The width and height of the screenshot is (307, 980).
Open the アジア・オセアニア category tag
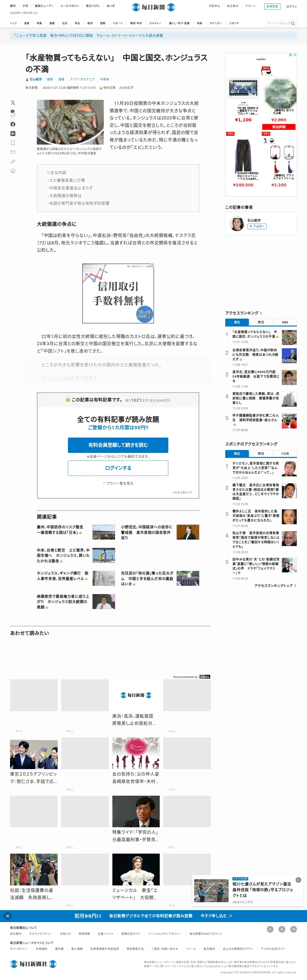[x=82, y=79]
